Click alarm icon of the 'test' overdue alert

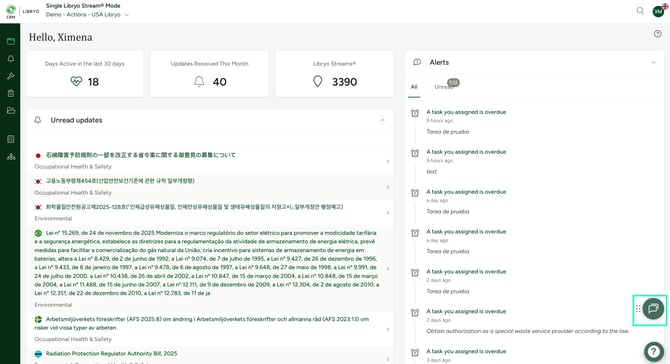[415, 153]
